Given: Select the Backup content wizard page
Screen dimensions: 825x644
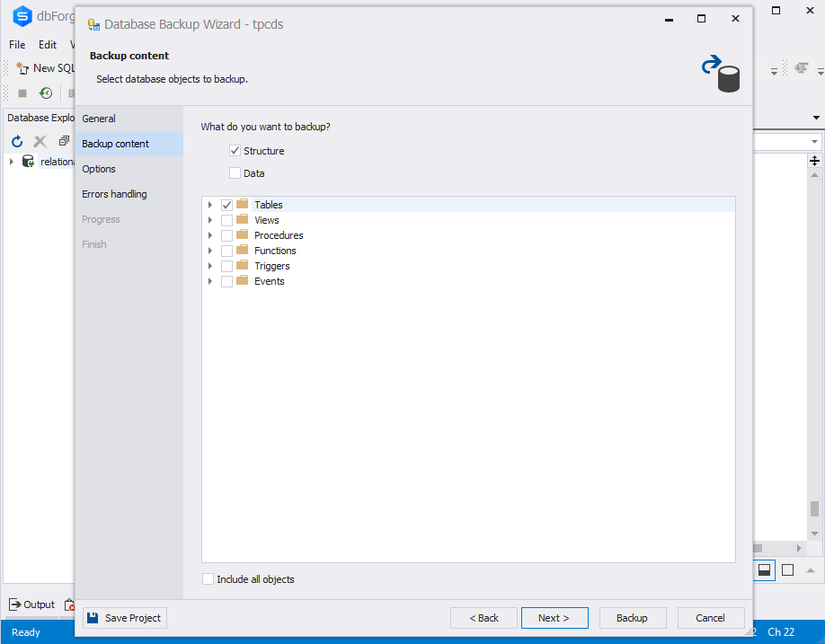Looking at the screenshot, I should pos(129,144).
